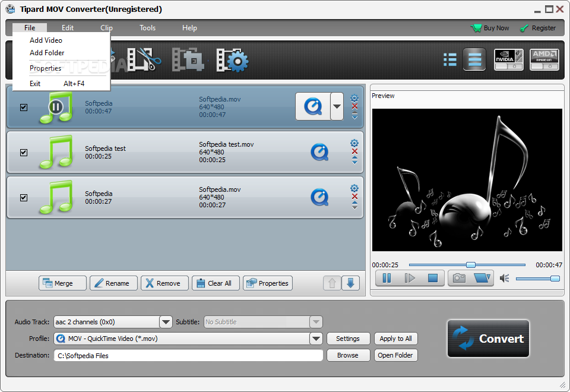The width and height of the screenshot is (570, 392).
Task: Toggle AMD Radeon acceleration button
Action: click(x=544, y=59)
